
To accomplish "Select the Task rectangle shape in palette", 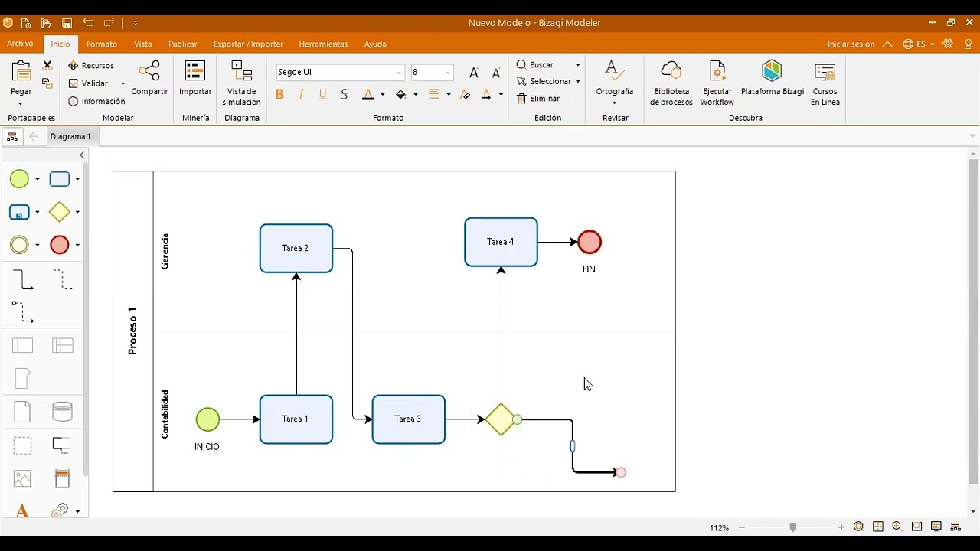I will (x=60, y=179).
